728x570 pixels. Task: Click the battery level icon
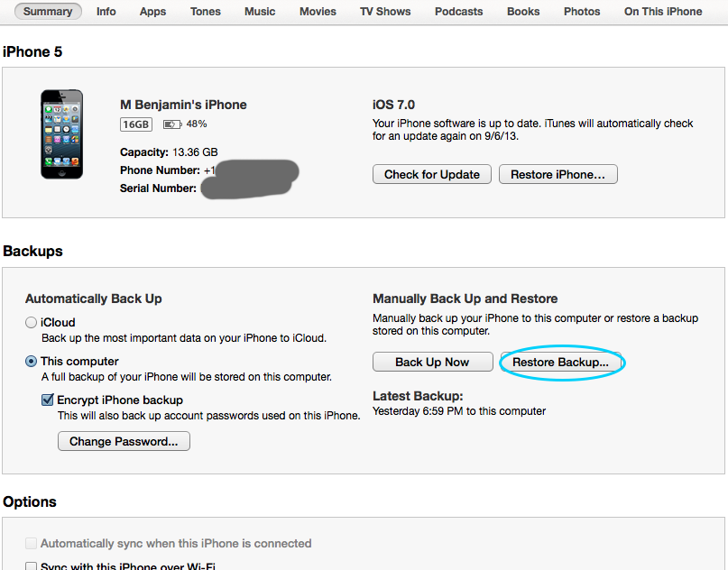tap(171, 124)
